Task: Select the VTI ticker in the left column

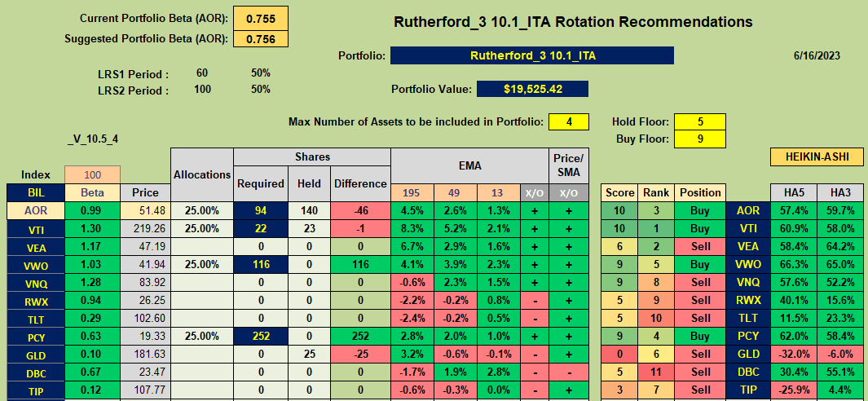Action: (35, 229)
